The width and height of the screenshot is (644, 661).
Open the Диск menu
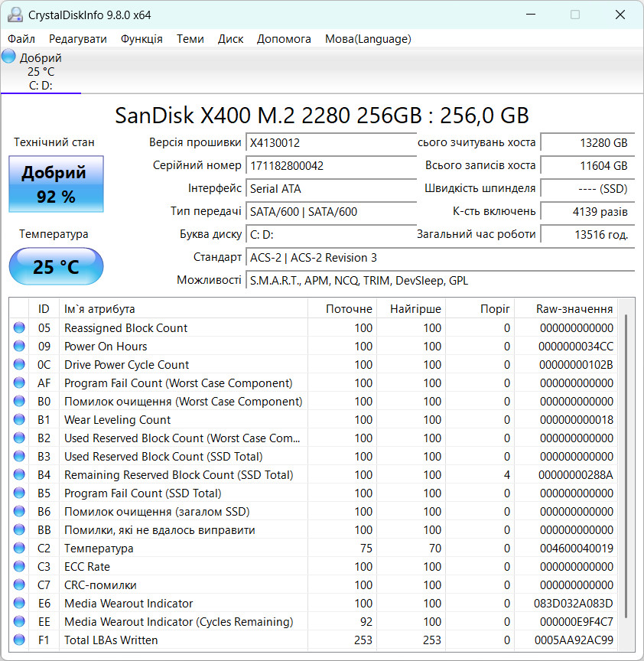coord(230,39)
